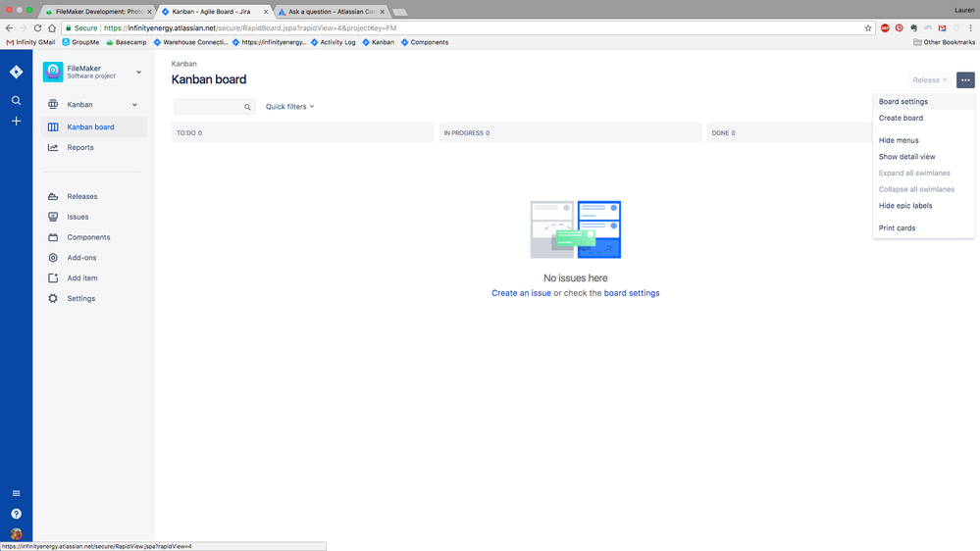Open Components in the sidebar

[x=94, y=237]
